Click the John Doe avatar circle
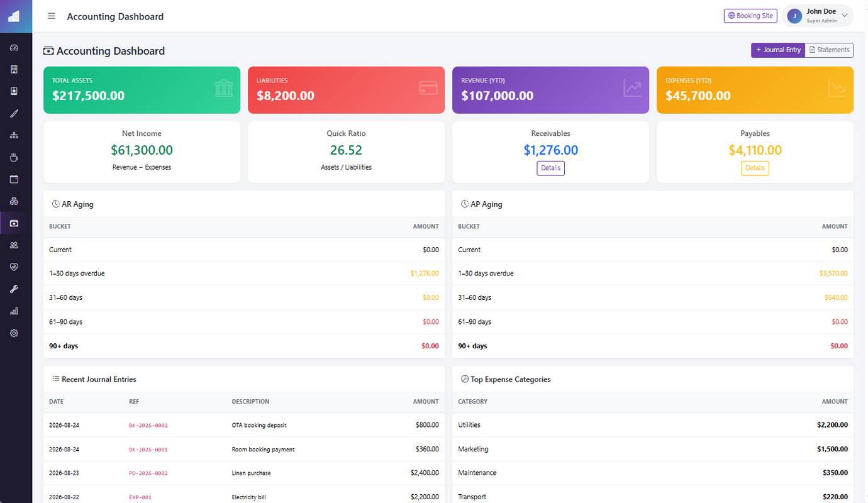Image resolution: width=868 pixels, height=503 pixels. coord(794,16)
